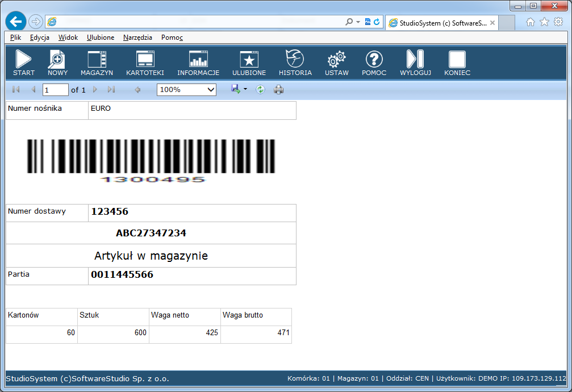Click the delivery number 123456
This screenshot has width=572, height=392.
[x=110, y=211]
